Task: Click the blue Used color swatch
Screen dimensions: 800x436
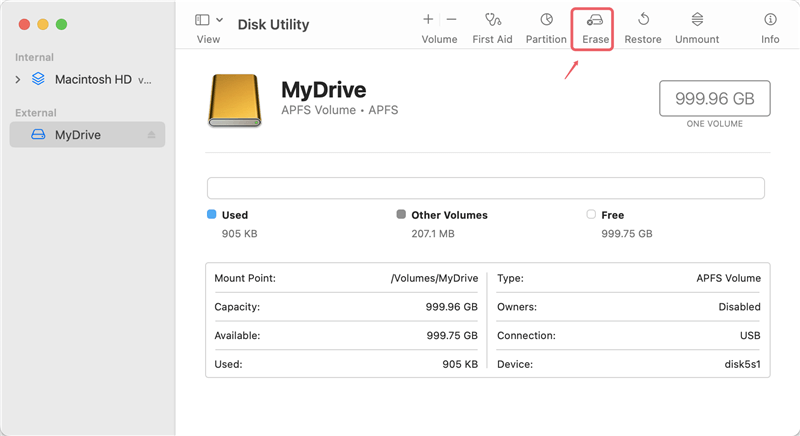Action: 212,214
